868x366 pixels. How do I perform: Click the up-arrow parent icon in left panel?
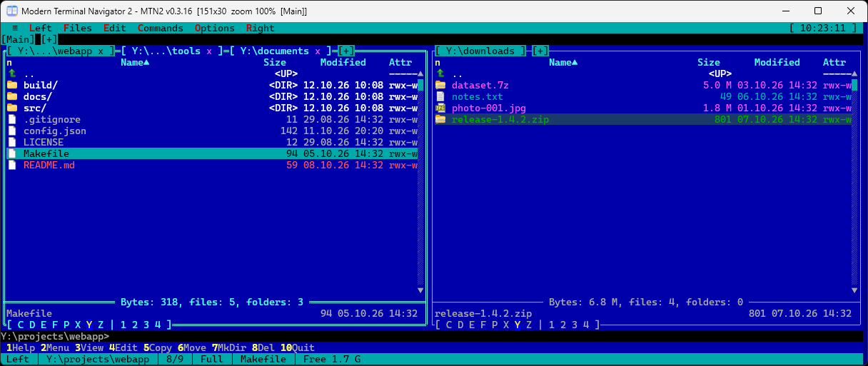click(11, 73)
